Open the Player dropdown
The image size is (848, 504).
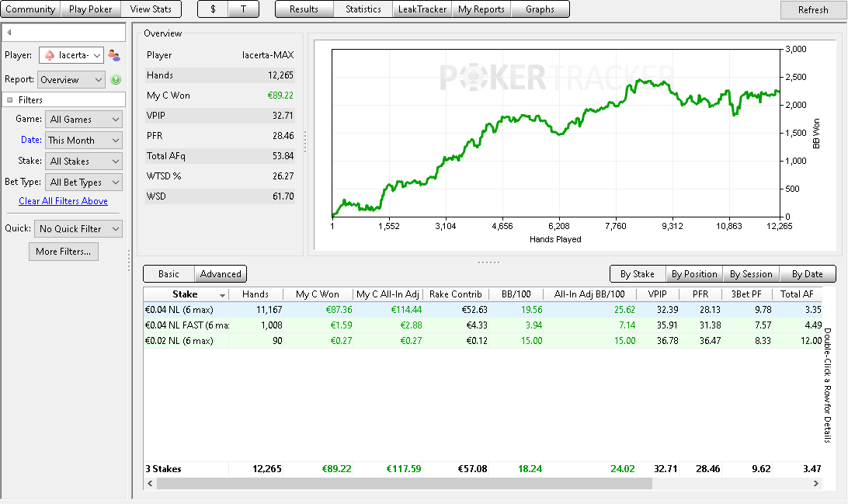click(x=71, y=55)
